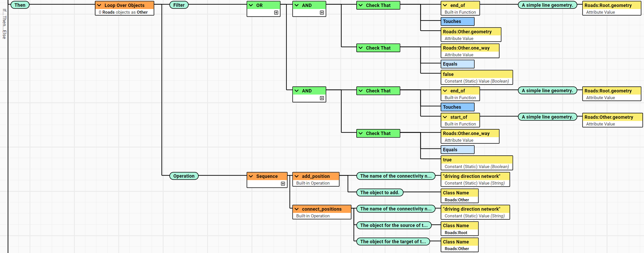Screen dimensions: 644x253
Task: Select the Operation branch label
Action: [x=184, y=176]
